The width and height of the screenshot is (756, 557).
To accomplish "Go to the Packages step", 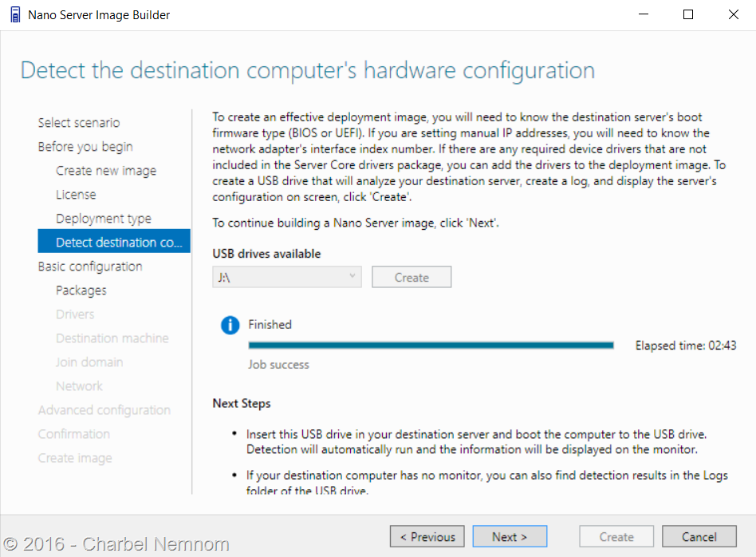I will click(x=81, y=290).
